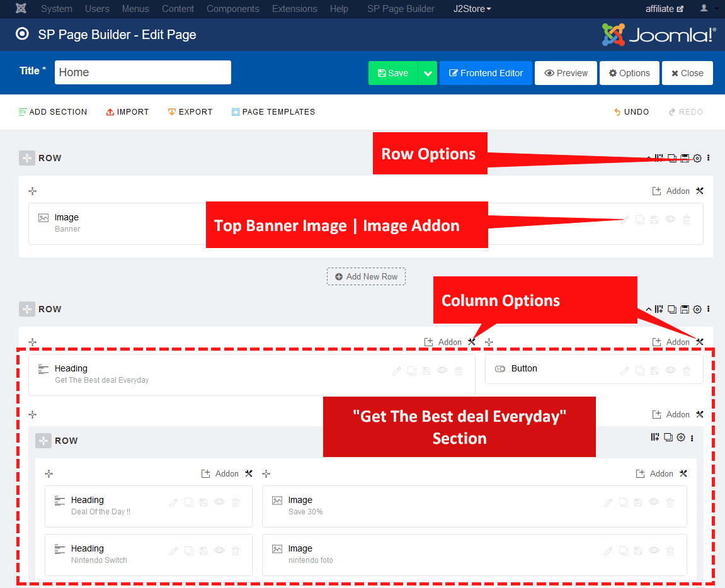Hide the Get The Best deal heading addon

pos(442,371)
